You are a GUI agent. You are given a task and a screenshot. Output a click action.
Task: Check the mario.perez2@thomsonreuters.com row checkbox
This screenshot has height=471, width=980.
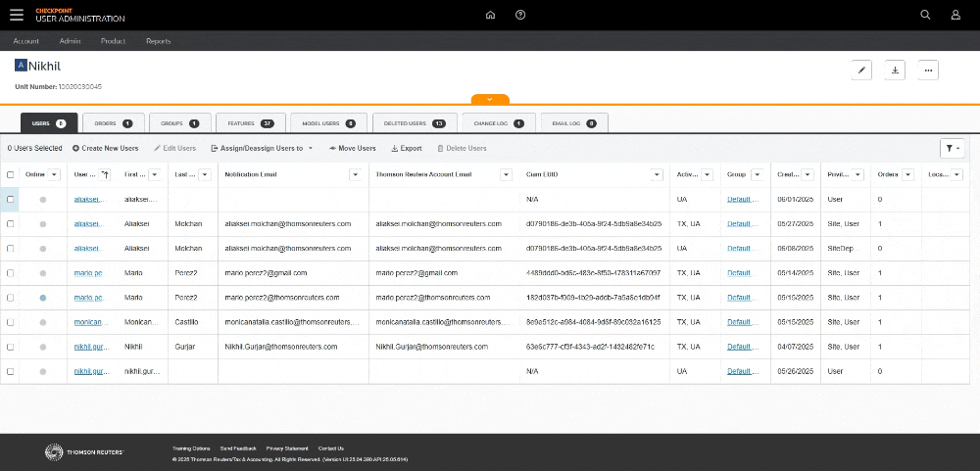tap(10, 298)
